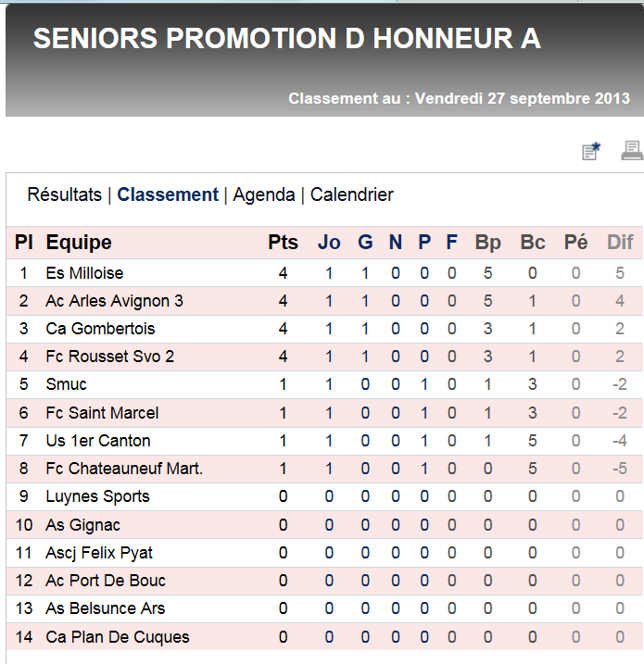Image resolution: width=644 pixels, height=664 pixels.
Task: Click the Equipe column header
Action: (79, 243)
